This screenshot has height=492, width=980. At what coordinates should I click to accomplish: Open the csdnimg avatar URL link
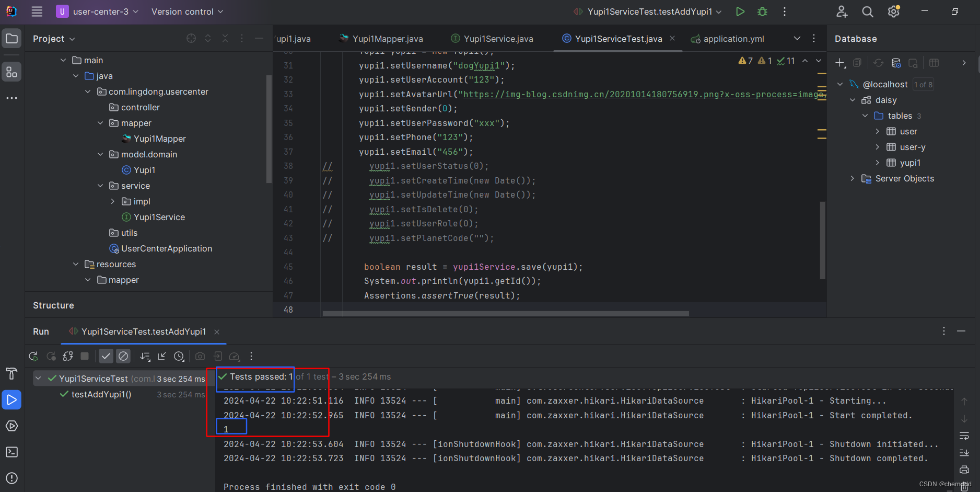tap(644, 94)
